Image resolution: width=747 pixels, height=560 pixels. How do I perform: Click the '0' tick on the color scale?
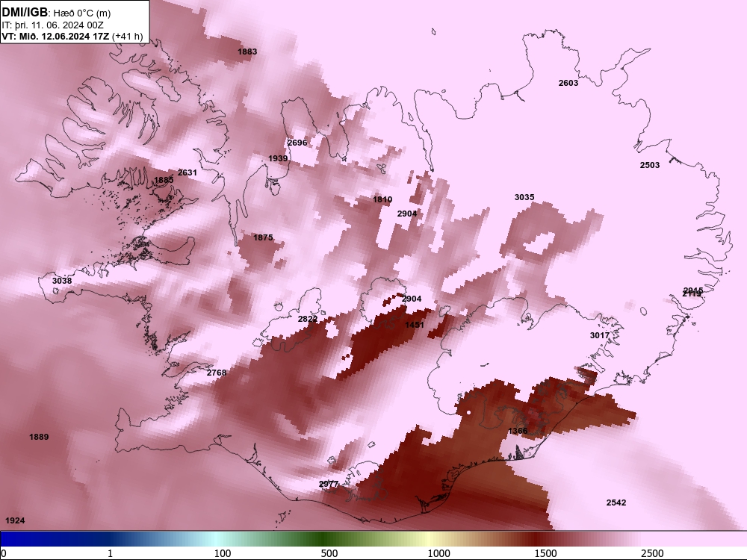(4, 553)
